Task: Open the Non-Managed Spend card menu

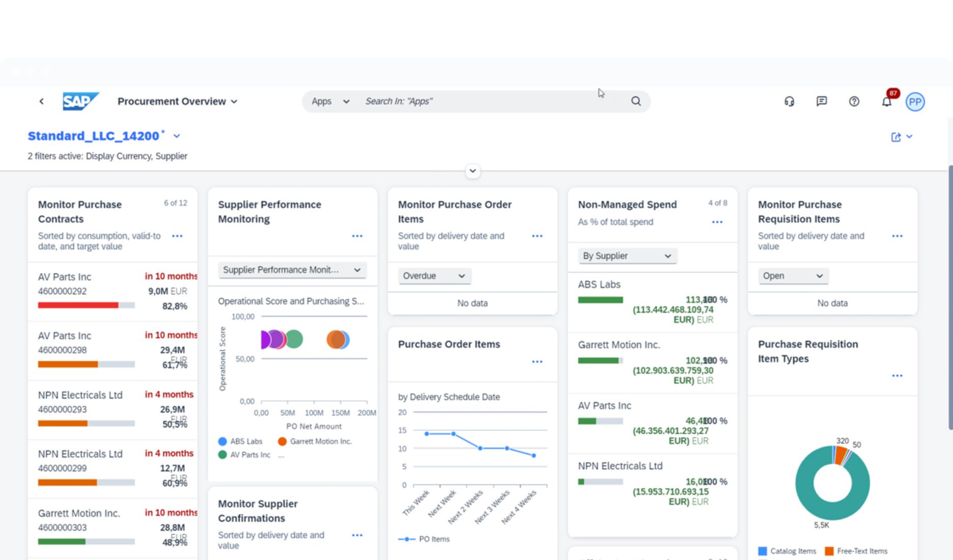Action: coord(717,221)
